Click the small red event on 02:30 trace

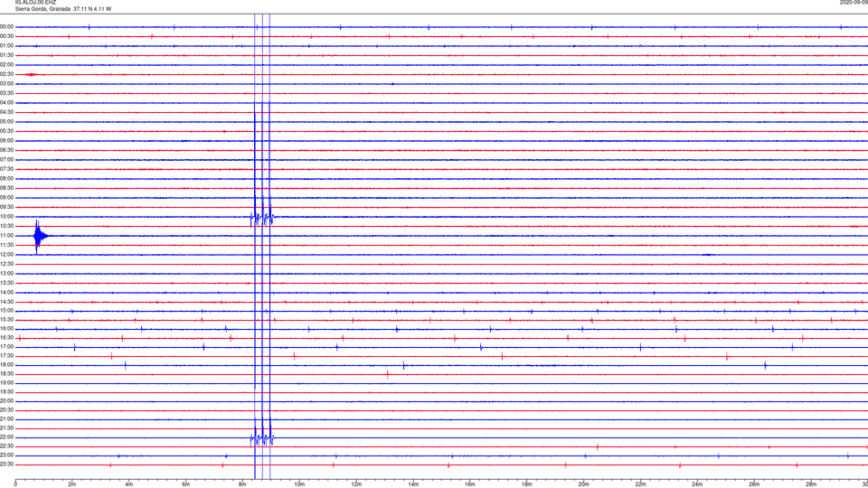tap(32, 74)
